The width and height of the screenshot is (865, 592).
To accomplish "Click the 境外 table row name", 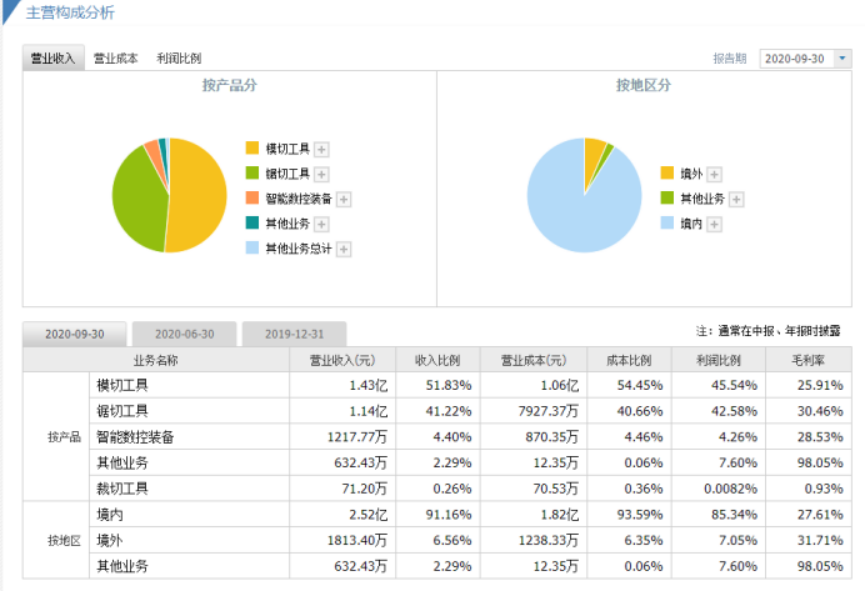I will (110, 541).
